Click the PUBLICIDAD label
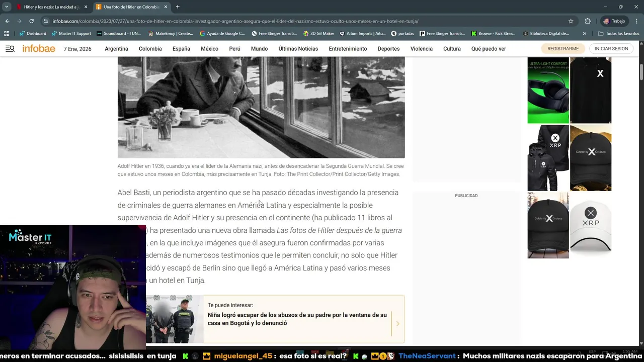 pos(466,196)
